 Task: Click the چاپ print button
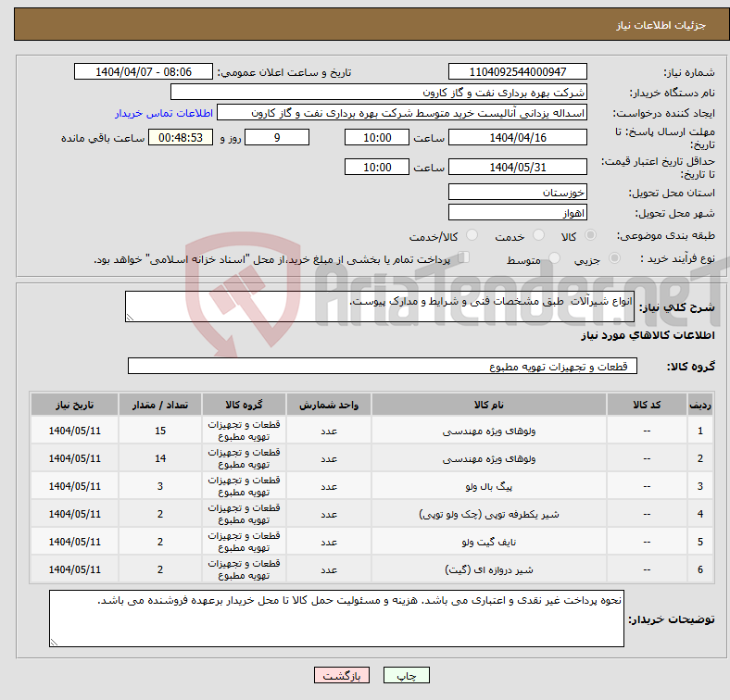(407, 675)
